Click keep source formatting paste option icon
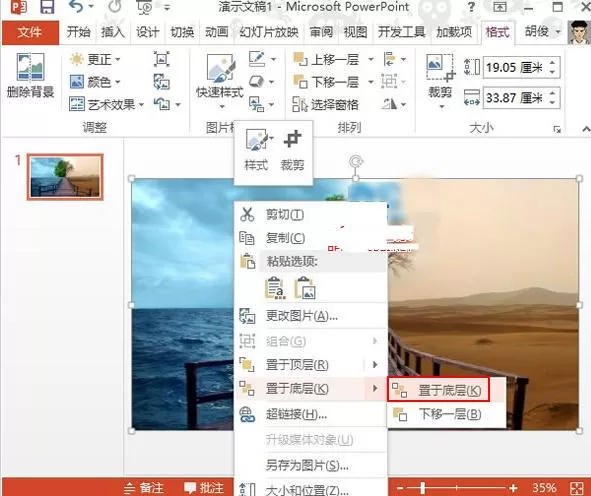Image resolution: width=591 pixels, height=496 pixels. [x=275, y=288]
